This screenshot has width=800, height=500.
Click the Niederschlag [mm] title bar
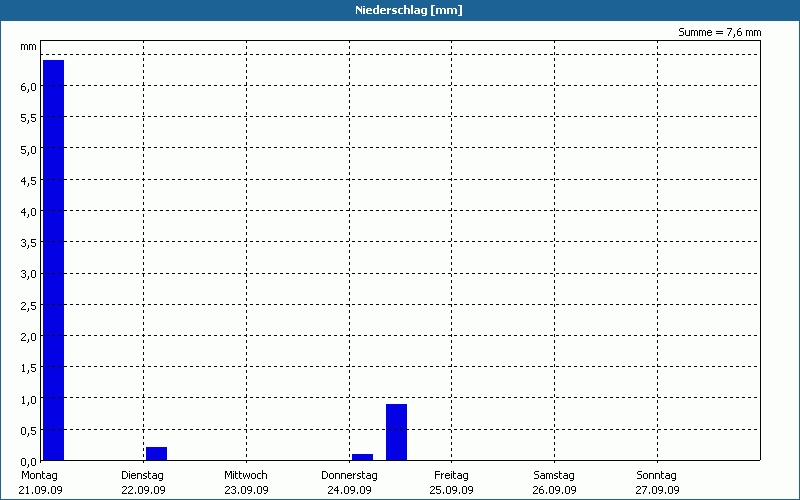(400, 10)
